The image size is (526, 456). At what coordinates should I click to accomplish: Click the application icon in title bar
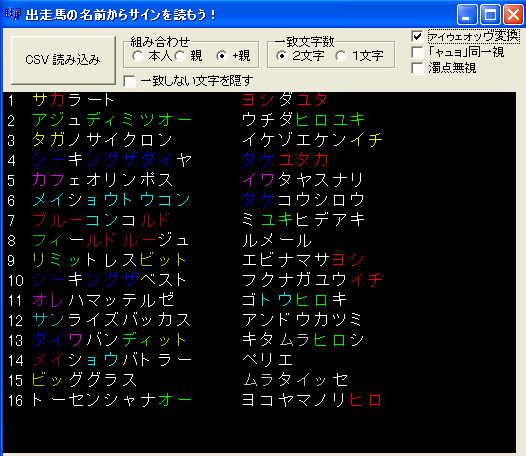13,14
